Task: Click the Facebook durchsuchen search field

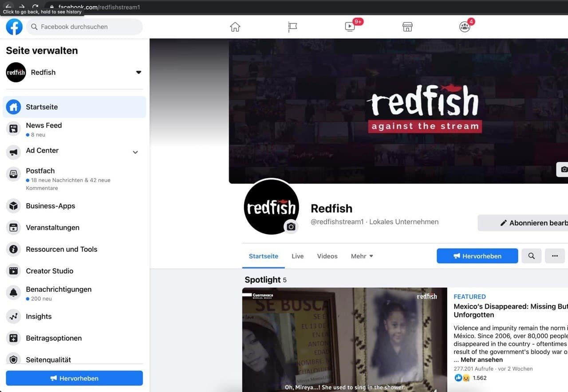Action: pyautogui.click(x=85, y=27)
